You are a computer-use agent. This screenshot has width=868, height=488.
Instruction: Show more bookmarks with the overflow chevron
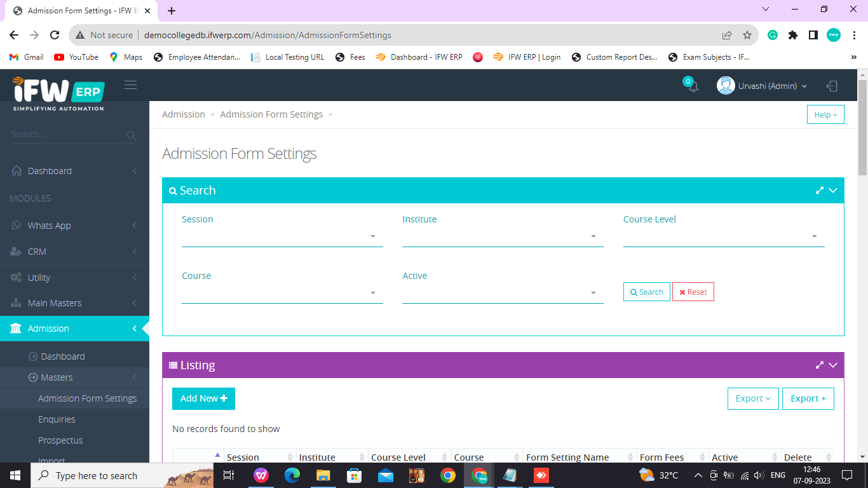[x=853, y=57]
